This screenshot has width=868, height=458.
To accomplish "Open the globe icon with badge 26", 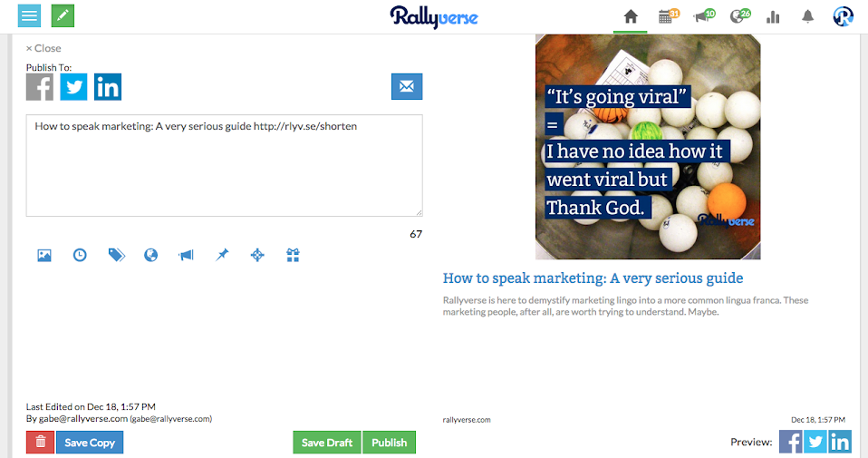I will coord(740,16).
